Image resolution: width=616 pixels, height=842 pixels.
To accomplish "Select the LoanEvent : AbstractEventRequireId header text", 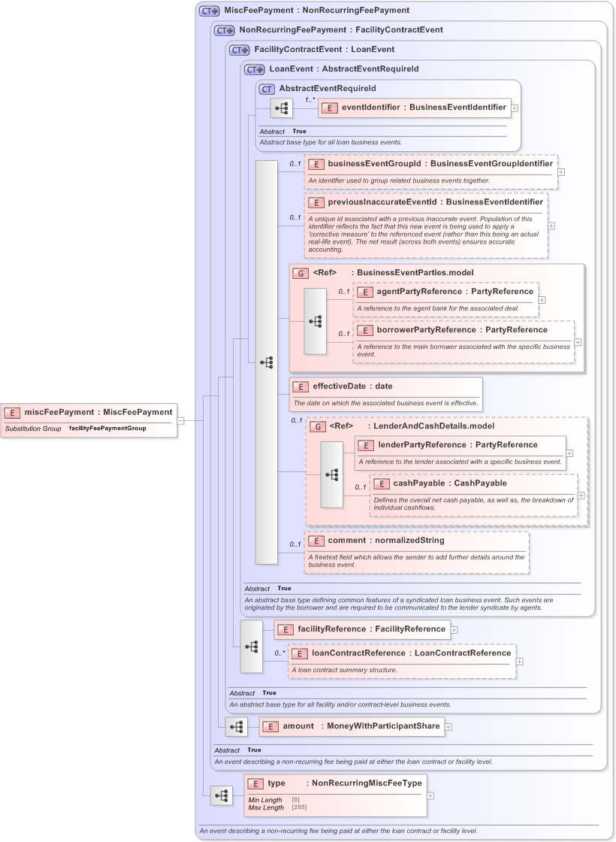I will (344, 69).
